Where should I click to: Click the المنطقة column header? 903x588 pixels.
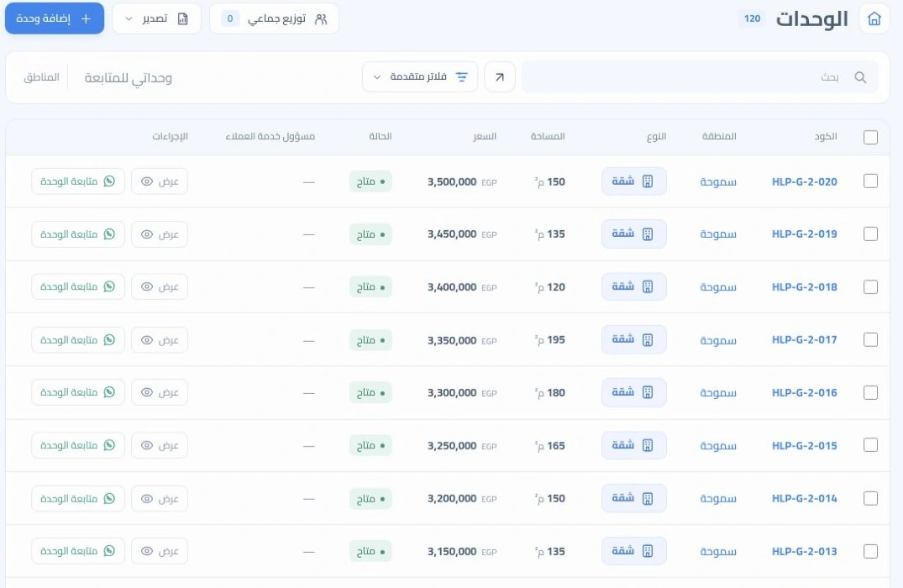click(719, 136)
